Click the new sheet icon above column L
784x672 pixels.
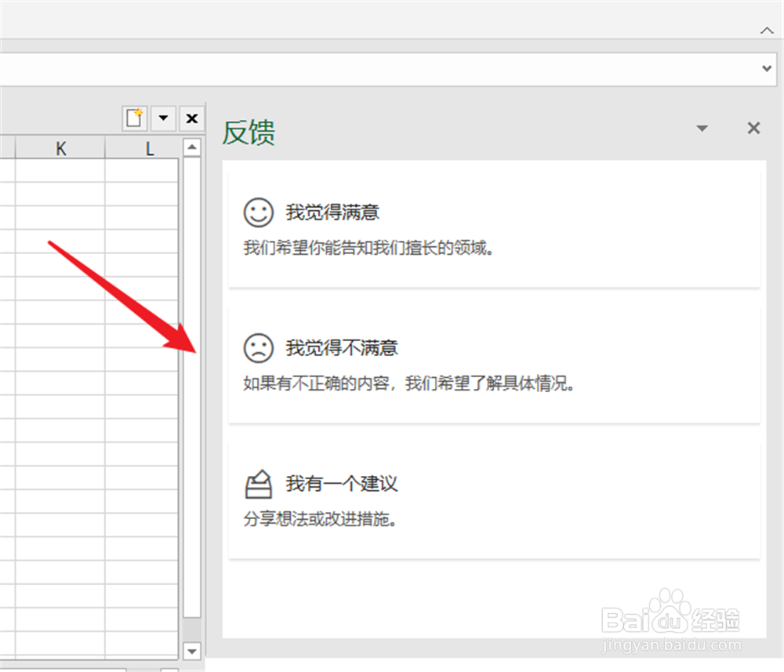(135, 118)
